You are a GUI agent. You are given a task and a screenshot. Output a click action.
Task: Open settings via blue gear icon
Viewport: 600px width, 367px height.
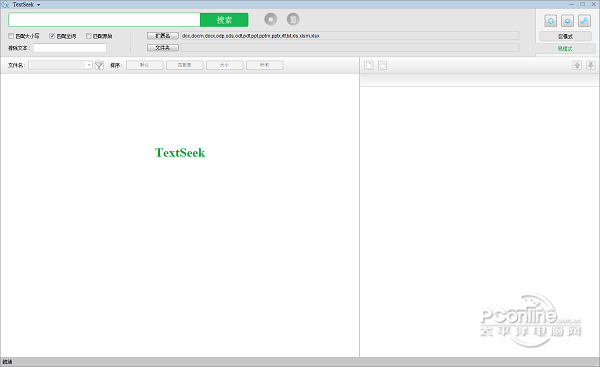click(x=567, y=21)
